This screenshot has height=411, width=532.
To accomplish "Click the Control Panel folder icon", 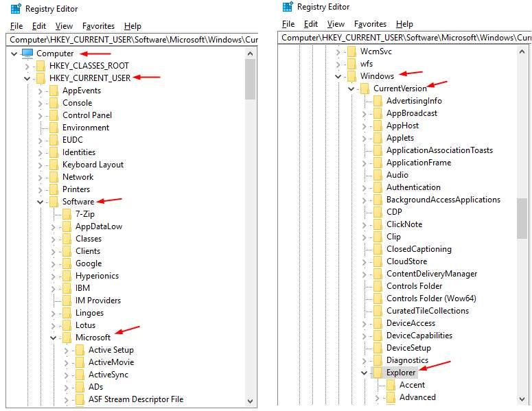I will (x=54, y=115).
